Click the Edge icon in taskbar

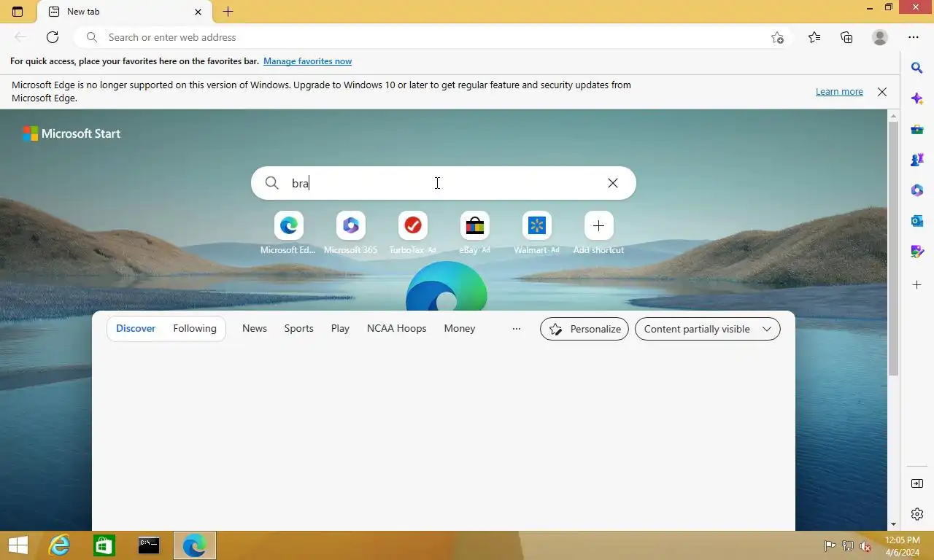194,545
